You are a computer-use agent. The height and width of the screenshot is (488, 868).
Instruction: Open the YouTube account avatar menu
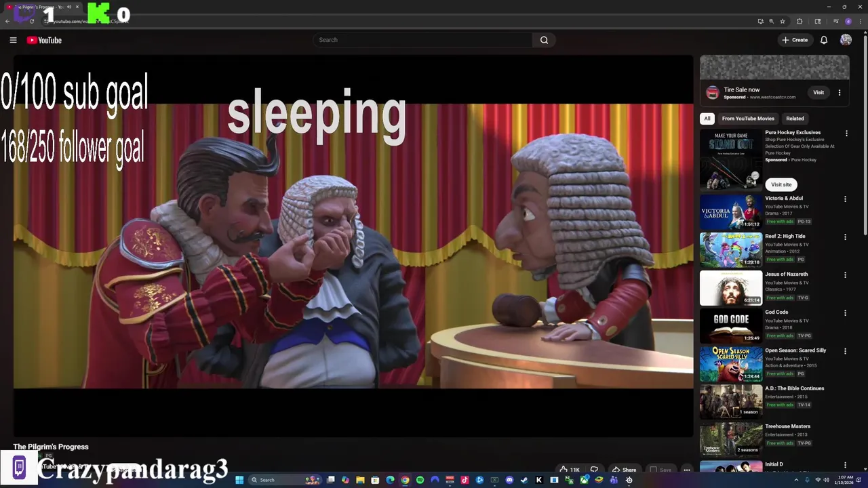tap(846, 40)
